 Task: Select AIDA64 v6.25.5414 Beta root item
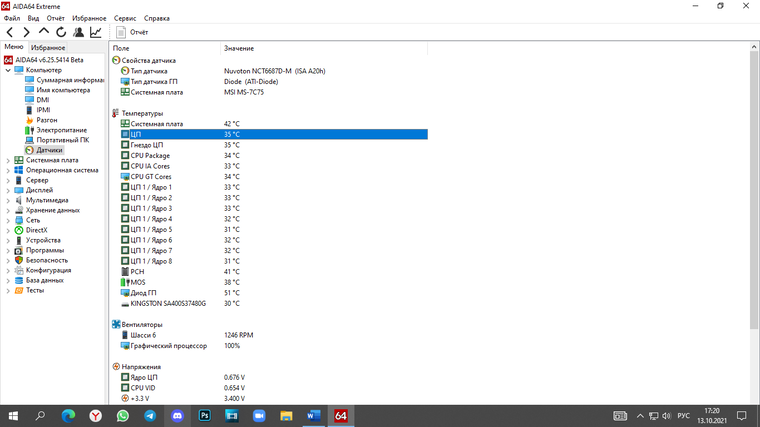coord(44,60)
